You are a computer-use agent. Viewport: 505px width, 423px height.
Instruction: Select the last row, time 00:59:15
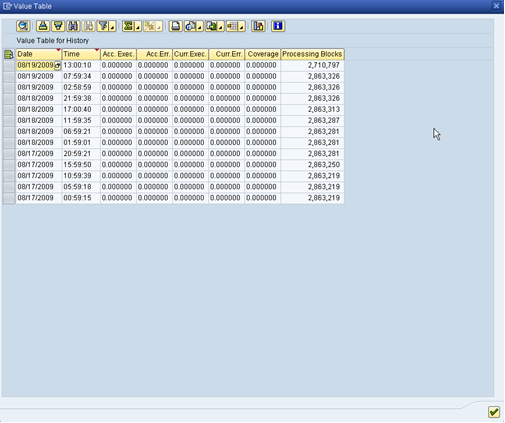pyautogui.click(x=9, y=198)
